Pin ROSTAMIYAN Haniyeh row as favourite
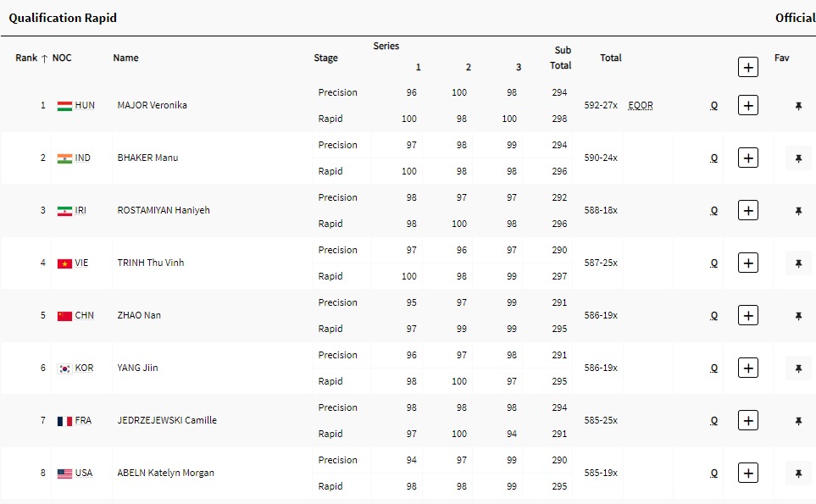This screenshot has height=504, width=816. coord(798,211)
